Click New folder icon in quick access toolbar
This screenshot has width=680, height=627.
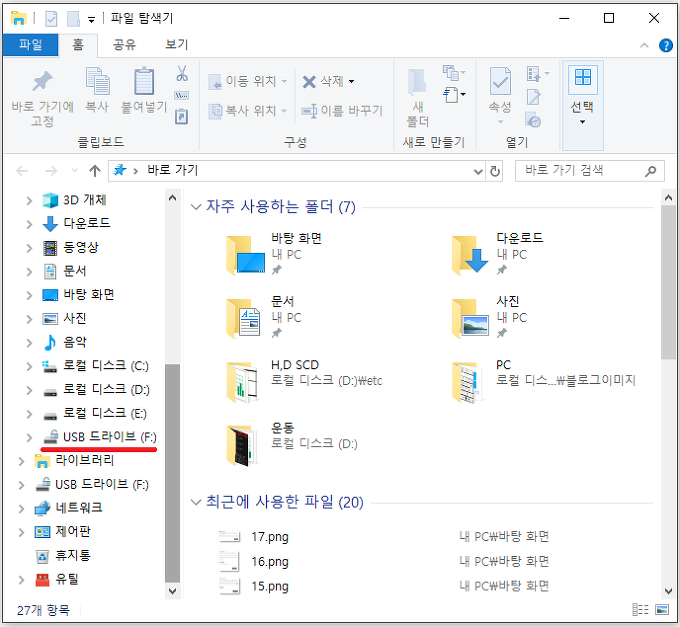tap(73, 19)
